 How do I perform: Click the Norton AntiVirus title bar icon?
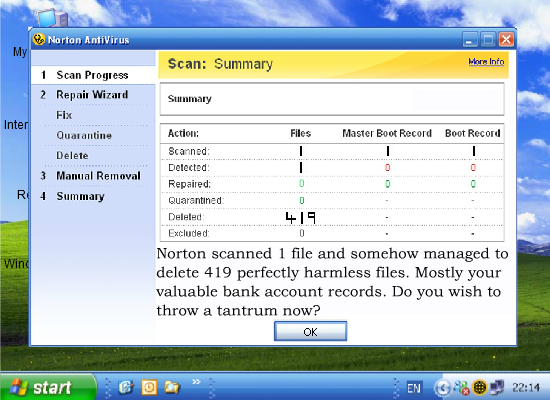(x=39, y=39)
